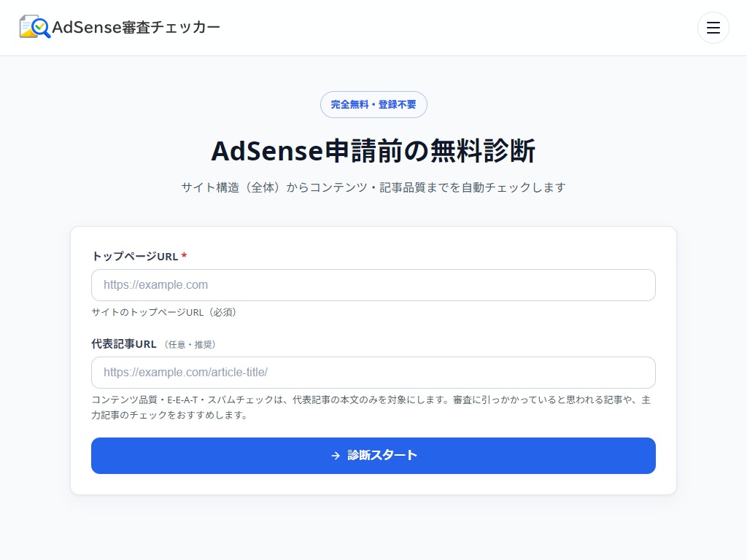747x560 pixels.
Task: Start diagnosis with 診断スタート button
Action: click(373, 456)
